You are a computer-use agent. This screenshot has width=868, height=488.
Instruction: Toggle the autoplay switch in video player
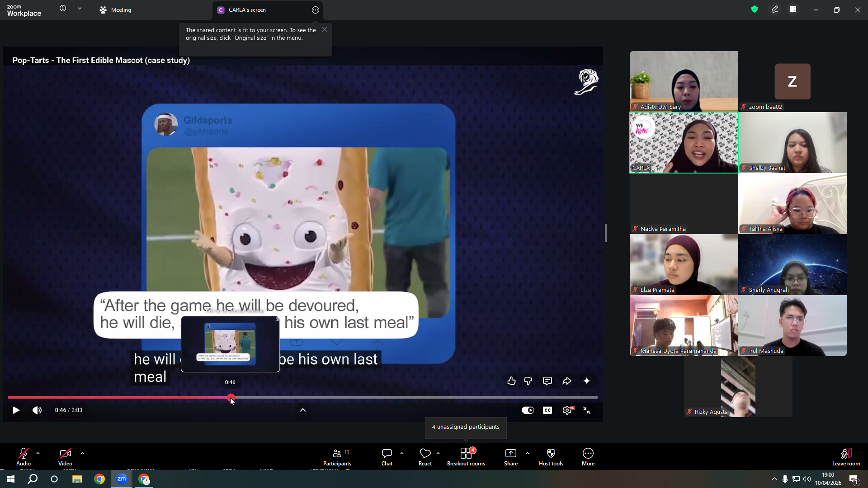click(528, 410)
